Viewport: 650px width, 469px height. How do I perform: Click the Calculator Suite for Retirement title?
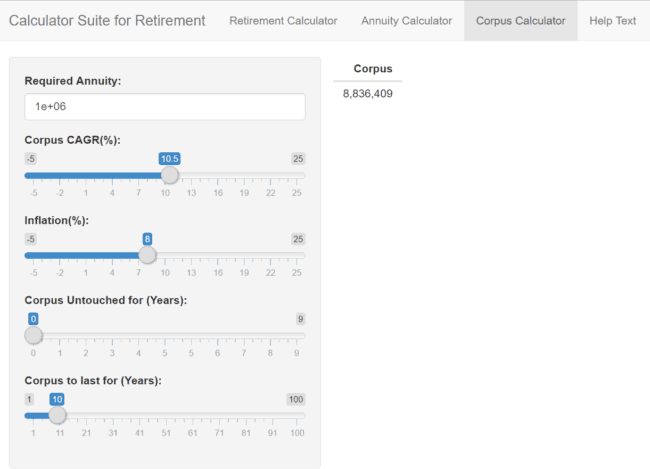[107, 21]
